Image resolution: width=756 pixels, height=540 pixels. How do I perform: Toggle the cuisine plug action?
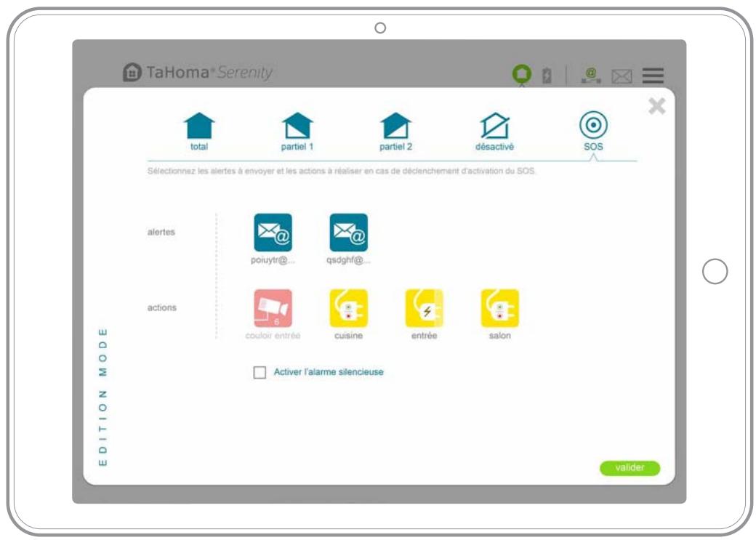(x=349, y=308)
